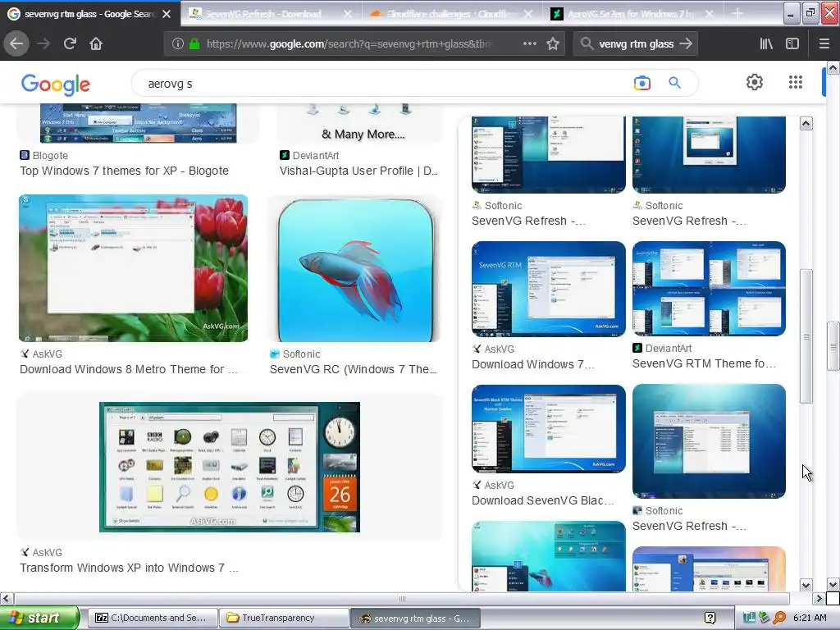Image resolution: width=840 pixels, height=630 pixels.
Task: Open Google quick settings gear
Action: point(755,82)
